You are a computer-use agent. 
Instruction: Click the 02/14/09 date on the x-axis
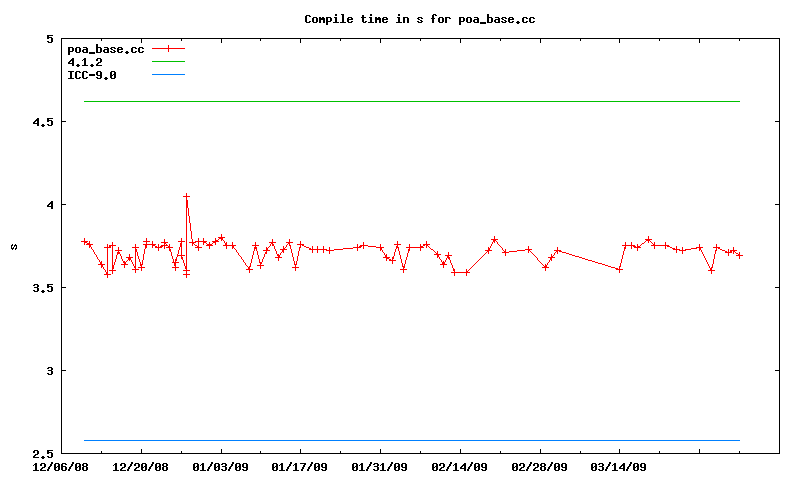coord(460,466)
